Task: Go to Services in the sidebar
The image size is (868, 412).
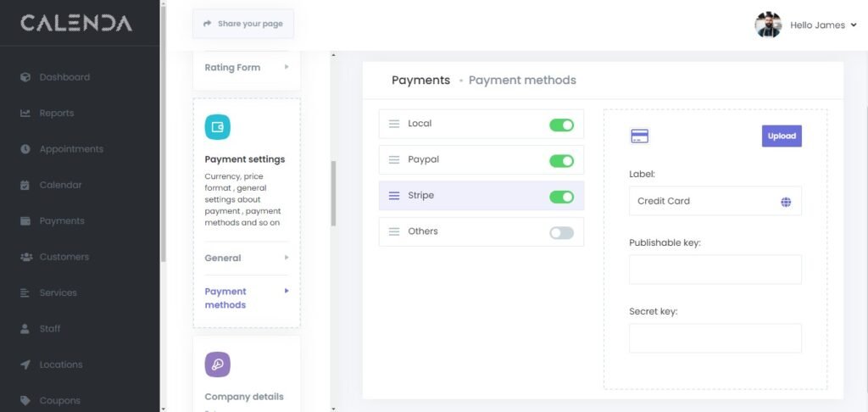Action: tap(58, 292)
